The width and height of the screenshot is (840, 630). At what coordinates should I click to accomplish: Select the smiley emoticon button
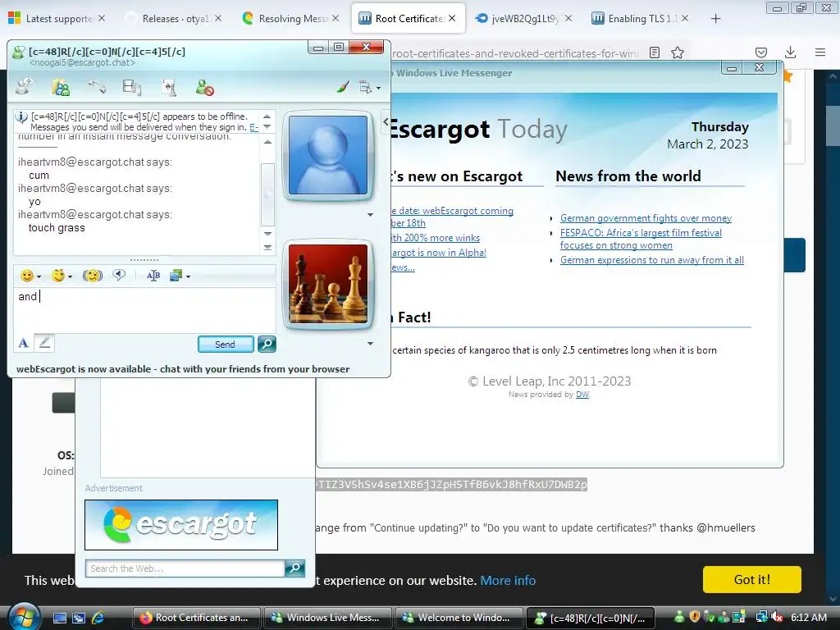[x=27, y=276]
